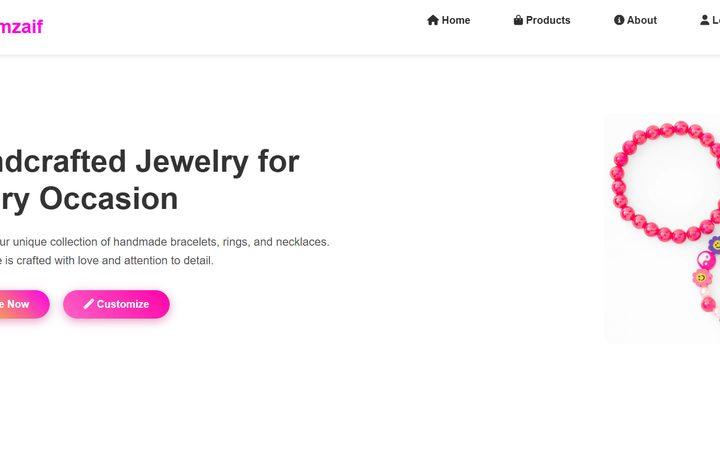This screenshot has height=450, width=720.
Task: Click the pink smiley flower bead
Action: (701, 277)
